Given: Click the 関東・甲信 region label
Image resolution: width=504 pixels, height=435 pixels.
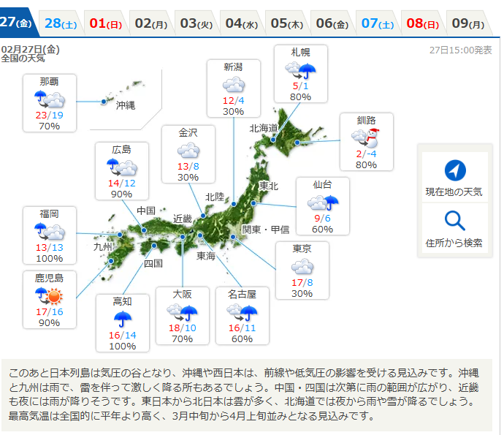Looking at the screenshot, I should (266, 230).
